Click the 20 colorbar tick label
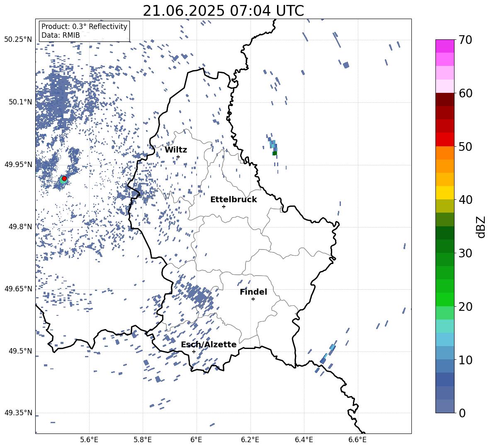Viewport: 491px width, 448px height. [465, 306]
